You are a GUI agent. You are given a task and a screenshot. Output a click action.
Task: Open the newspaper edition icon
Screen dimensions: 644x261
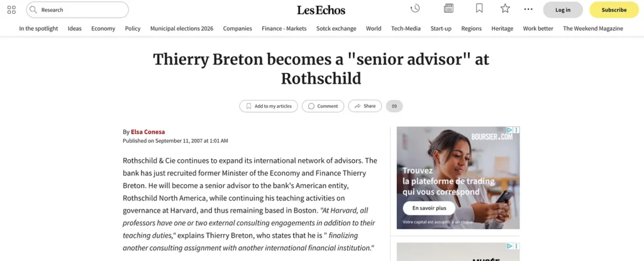click(448, 9)
